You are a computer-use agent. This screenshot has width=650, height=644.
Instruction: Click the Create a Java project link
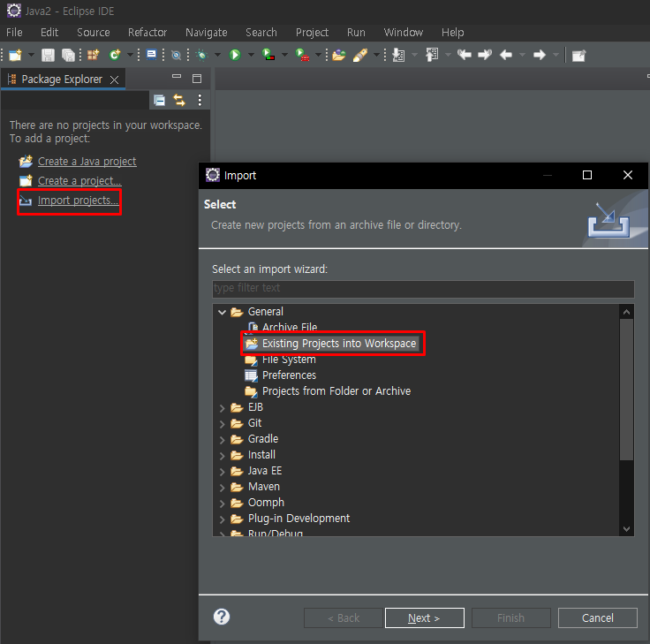pyautogui.click(x=87, y=162)
